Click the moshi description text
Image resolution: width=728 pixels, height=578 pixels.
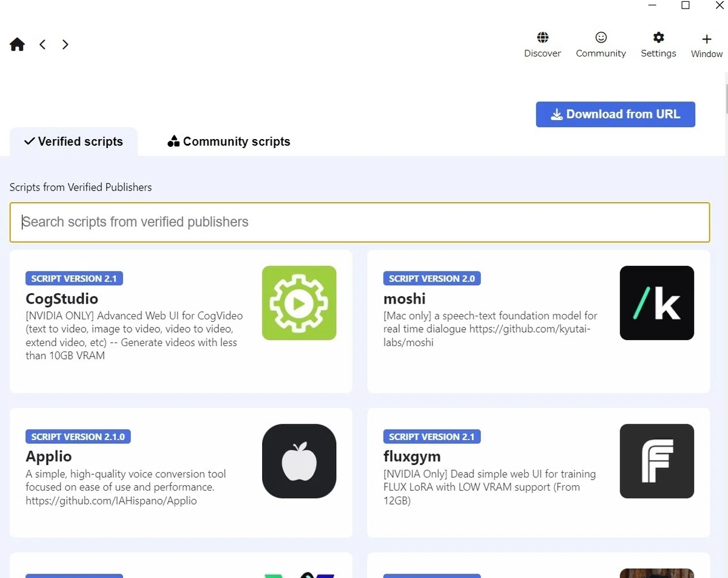point(490,329)
